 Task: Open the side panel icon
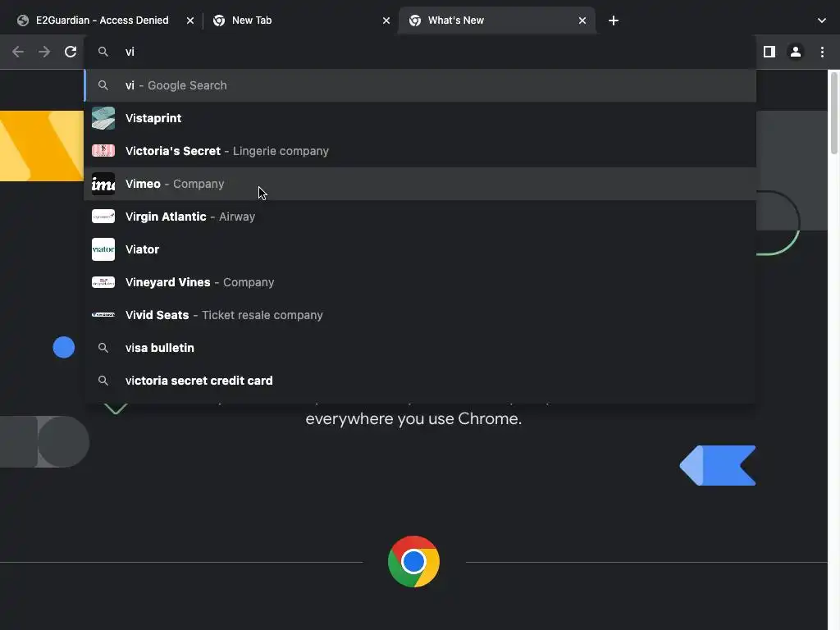point(769,52)
